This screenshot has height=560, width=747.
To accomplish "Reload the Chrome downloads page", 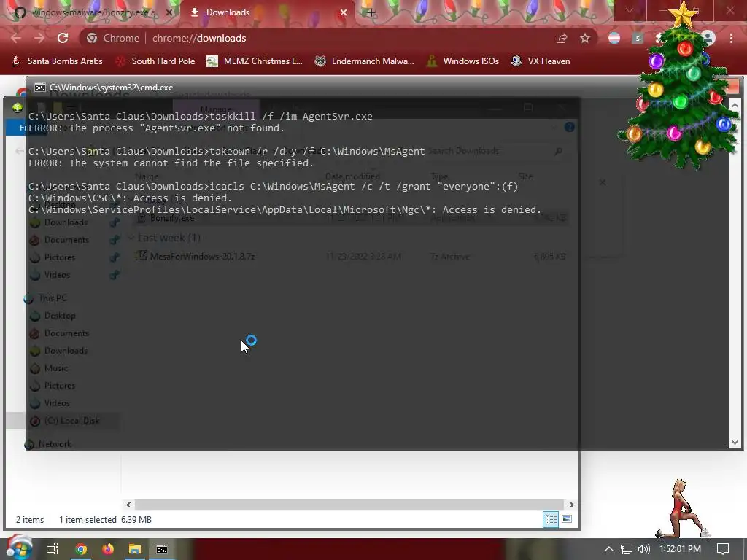I will point(63,38).
